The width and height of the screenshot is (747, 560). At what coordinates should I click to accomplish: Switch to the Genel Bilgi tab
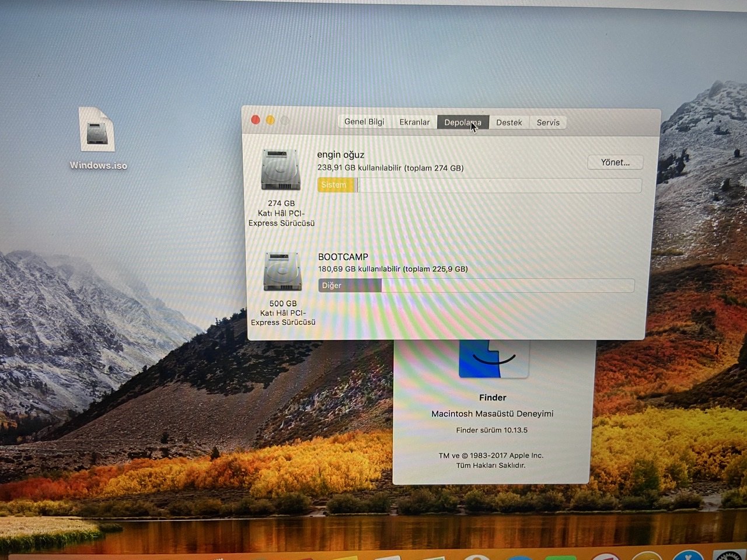[x=364, y=122]
